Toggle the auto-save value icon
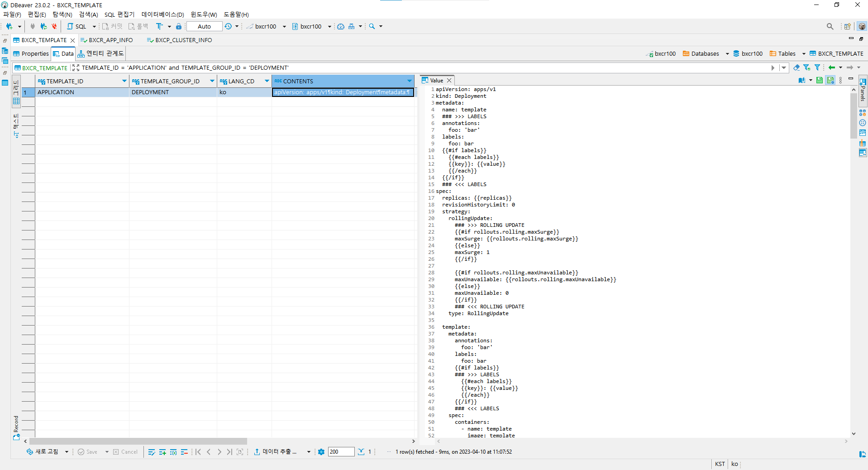Image resolution: width=868 pixels, height=470 pixels. (x=830, y=80)
